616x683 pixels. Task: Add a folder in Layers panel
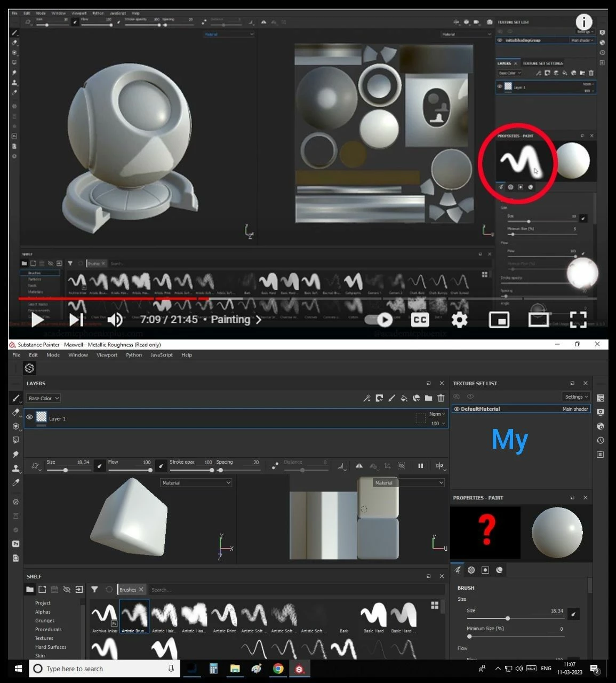pos(428,398)
